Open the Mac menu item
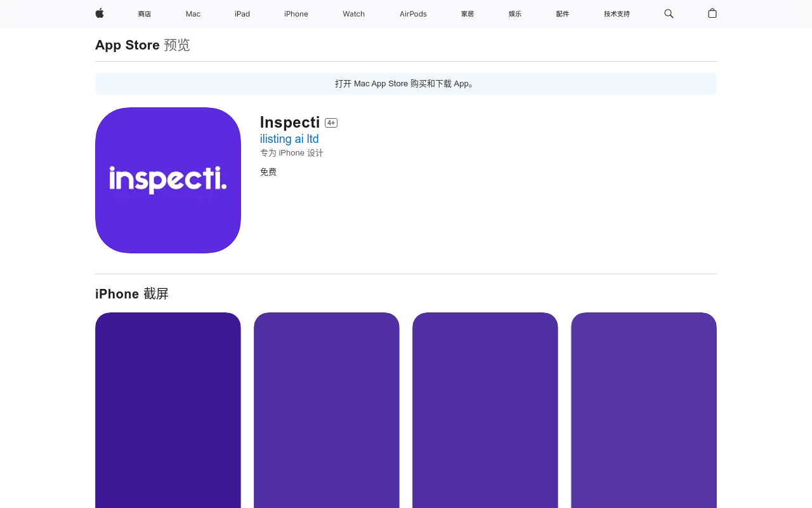The image size is (812, 508). tap(193, 14)
